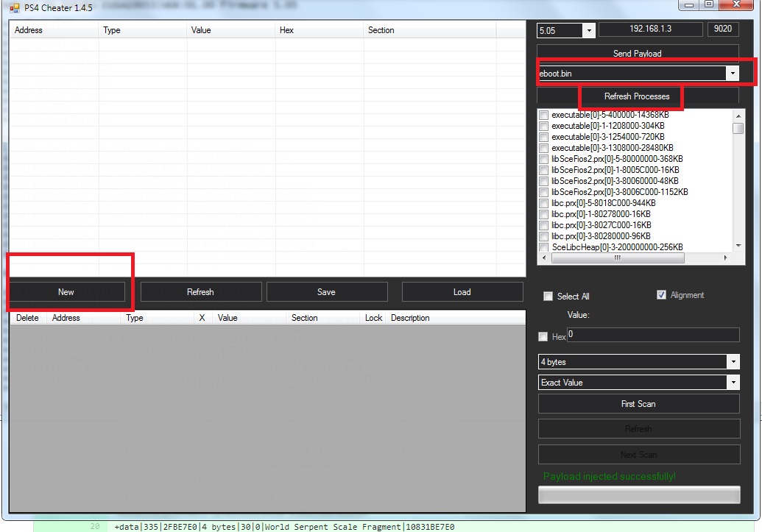Click Refresh Processes button
The width and height of the screenshot is (762, 532).
[637, 96]
